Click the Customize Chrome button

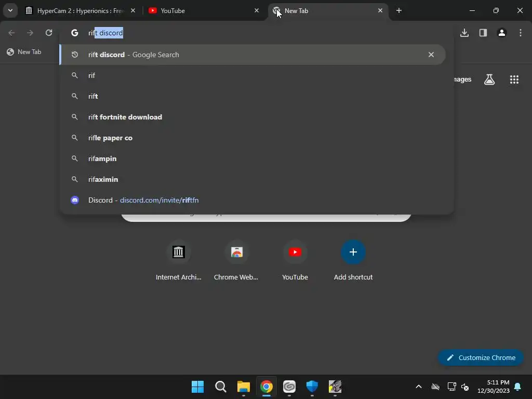coord(481,357)
